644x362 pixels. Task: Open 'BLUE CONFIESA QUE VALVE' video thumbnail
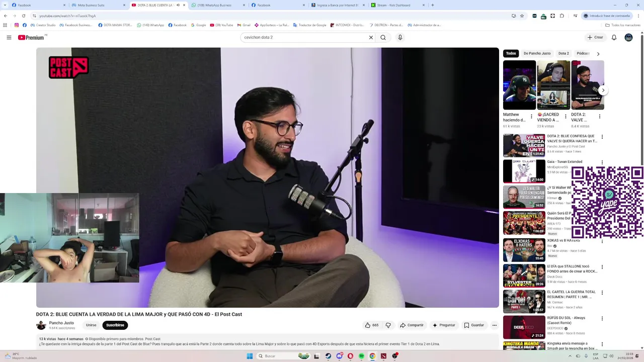point(524,145)
